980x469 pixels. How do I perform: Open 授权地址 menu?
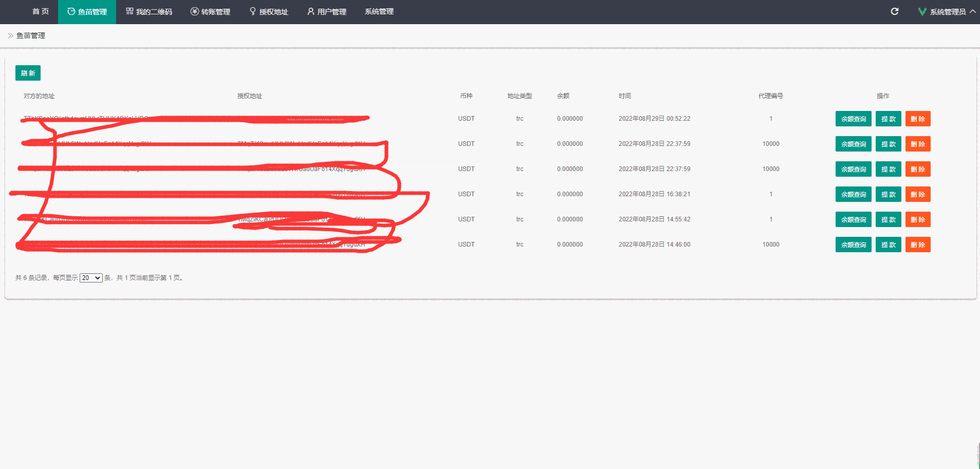point(269,12)
